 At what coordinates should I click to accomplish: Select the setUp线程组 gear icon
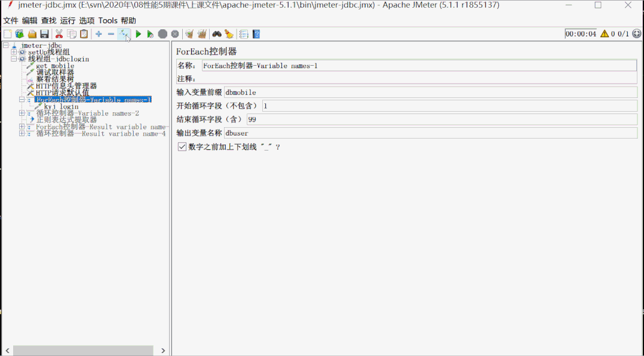click(23, 52)
